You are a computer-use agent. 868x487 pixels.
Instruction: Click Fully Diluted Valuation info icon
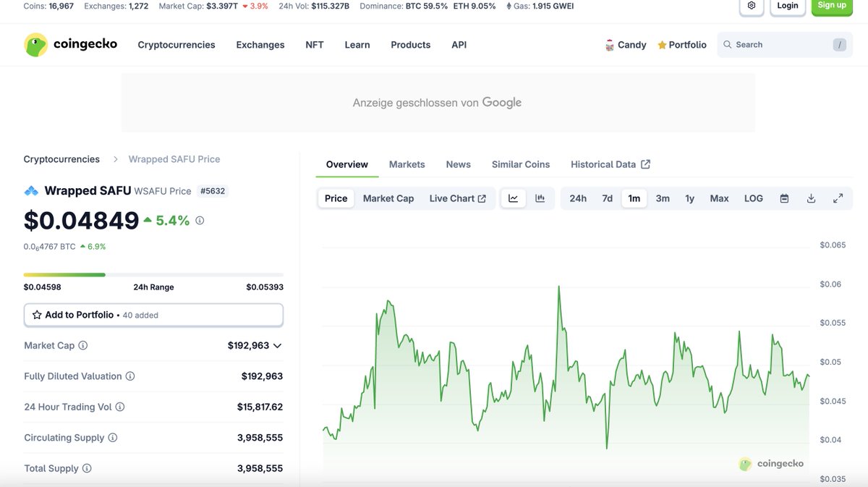[x=130, y=376]
